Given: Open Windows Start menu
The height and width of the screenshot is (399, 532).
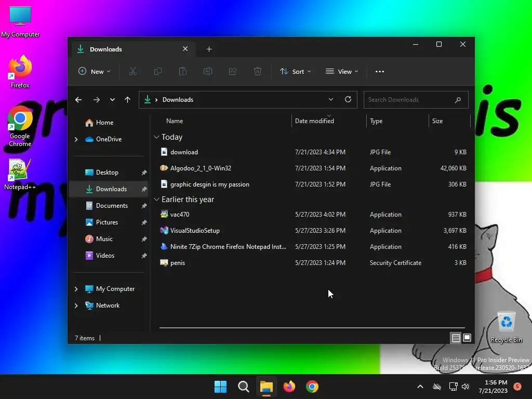Looking at the screenshot, I should point(220,387).
